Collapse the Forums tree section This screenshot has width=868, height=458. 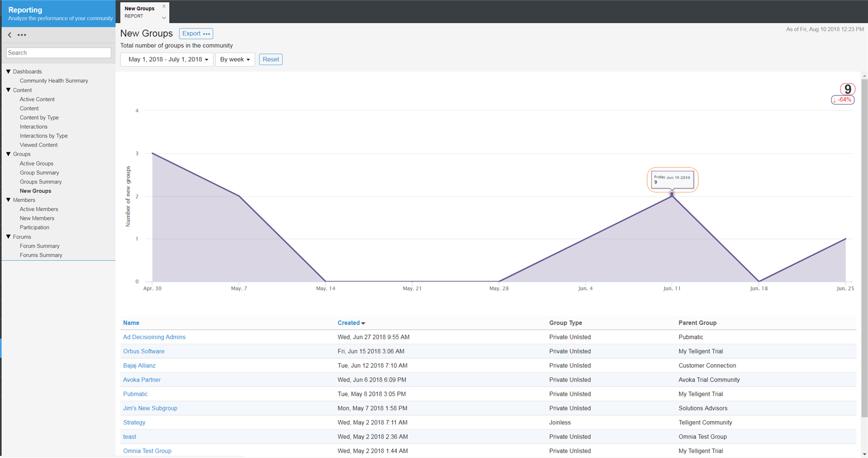8,237
